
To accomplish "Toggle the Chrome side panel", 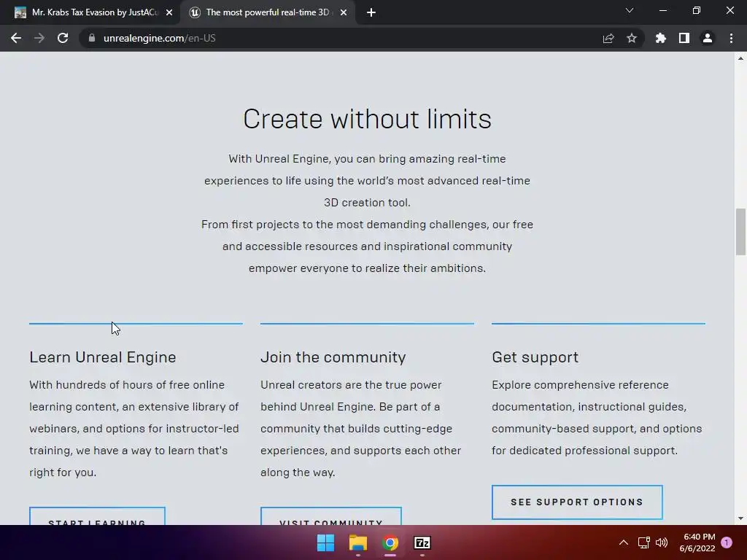I will pos(684,38).
